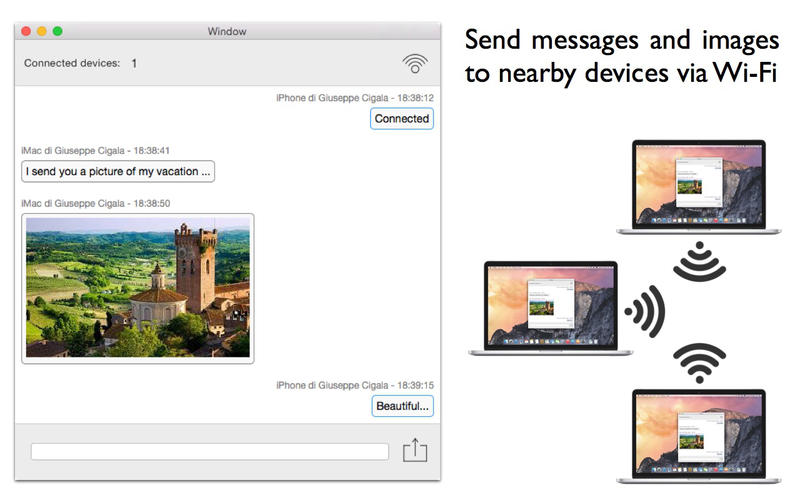Click the connected devices count "1"
The height and width of the screenshot is (500, 800).
pyautogui.click(x=134, y=63)
